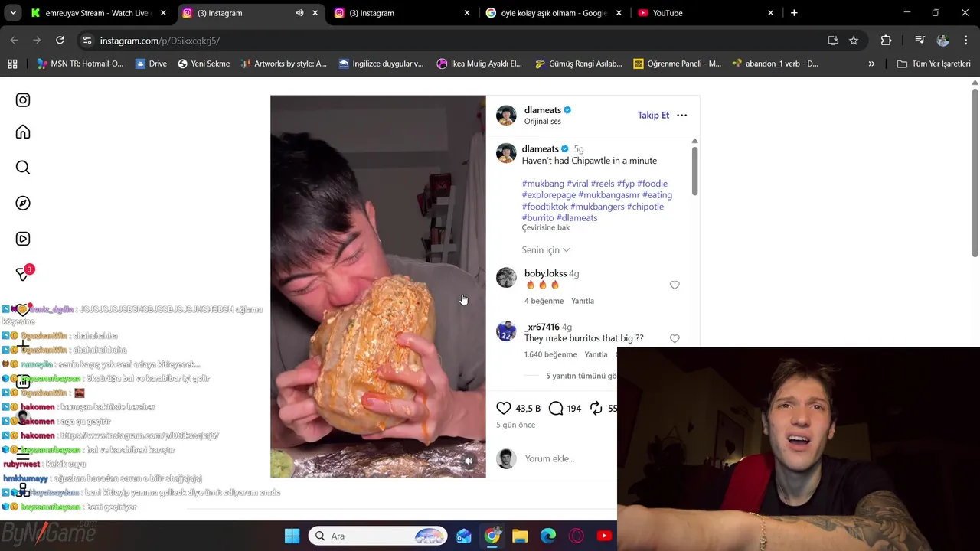Show hidden bookmarks chevron

pos(871,64)
